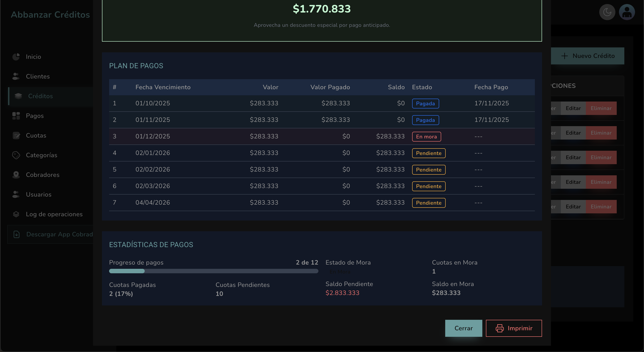This screenshot has width=644, height=352.
Task: Click the Cuotas en Mora label
Action: (x=455, y=263)
